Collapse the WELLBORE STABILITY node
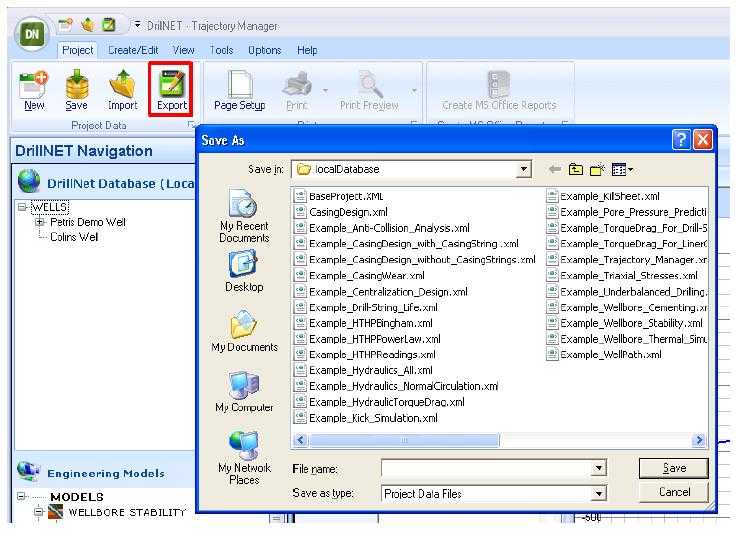Image resolution: width=735 pixels, height=534 pixels. coord(39,511)
